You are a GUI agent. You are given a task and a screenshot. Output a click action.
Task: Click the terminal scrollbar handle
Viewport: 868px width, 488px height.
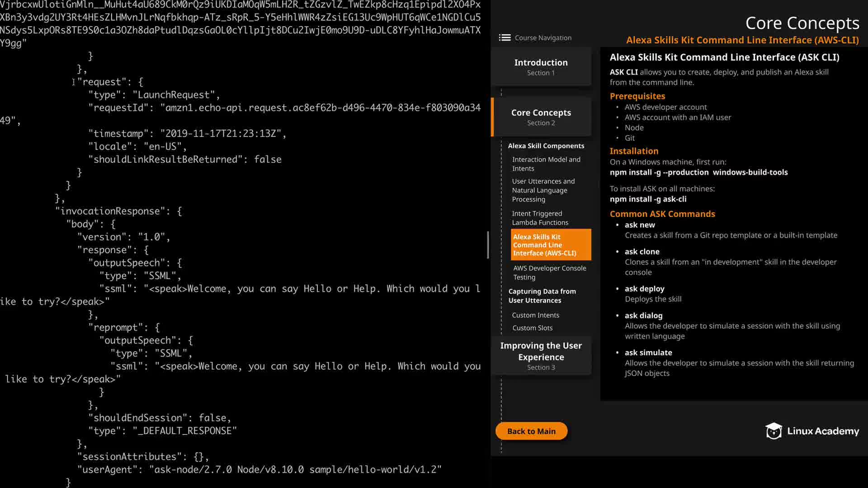pyautogui.click(x=488, y=244)
